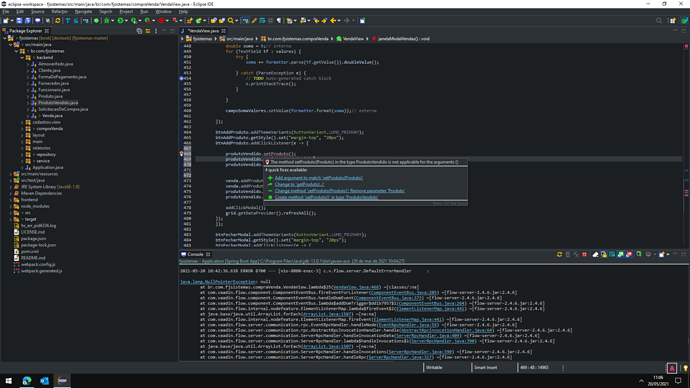
Task: Click the console Pin Console icon
Action: click(x=639, y=254)
